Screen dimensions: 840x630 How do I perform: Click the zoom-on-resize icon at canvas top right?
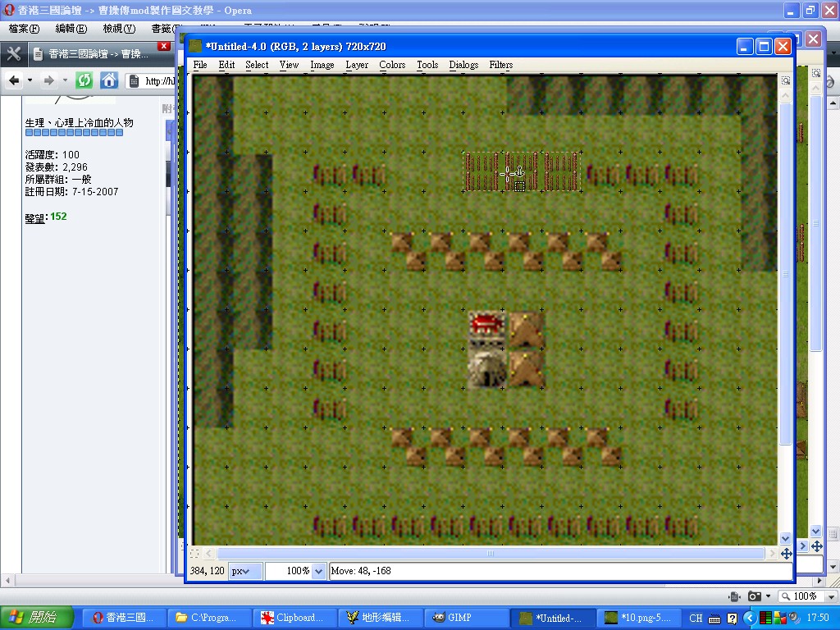point(786,80)
